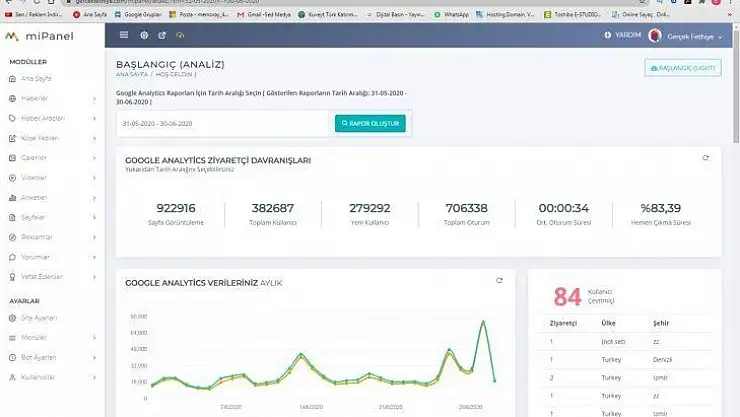
Task: Click the BAŞLANGIÇ (LIGHT) button
Action: point(683,68)
